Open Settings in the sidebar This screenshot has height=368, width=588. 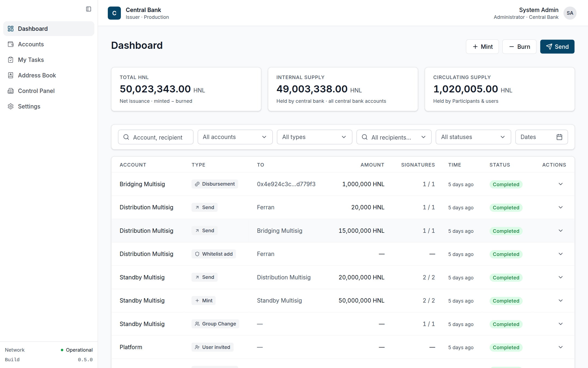(x=49, y=106)
